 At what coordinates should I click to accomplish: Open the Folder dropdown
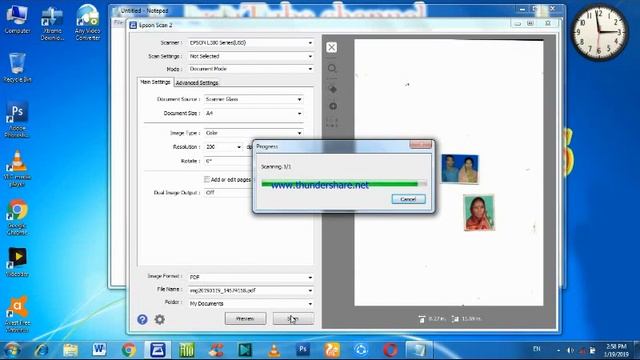251,304
